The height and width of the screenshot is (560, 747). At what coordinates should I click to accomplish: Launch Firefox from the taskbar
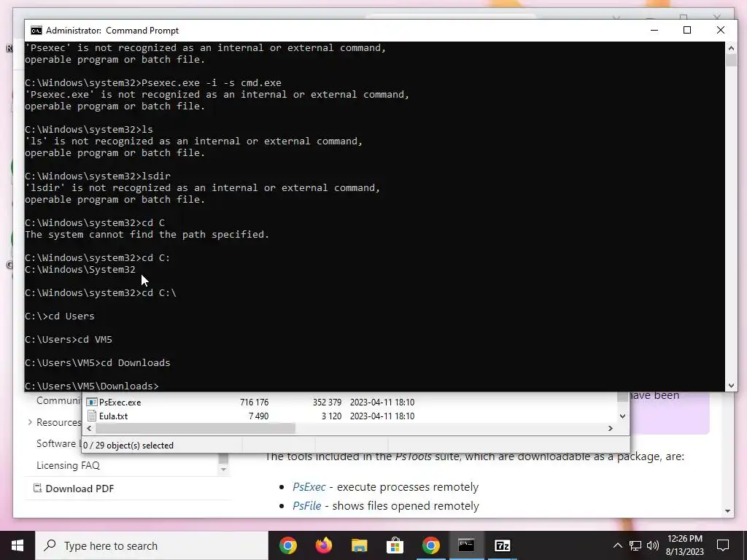(324, 545)
